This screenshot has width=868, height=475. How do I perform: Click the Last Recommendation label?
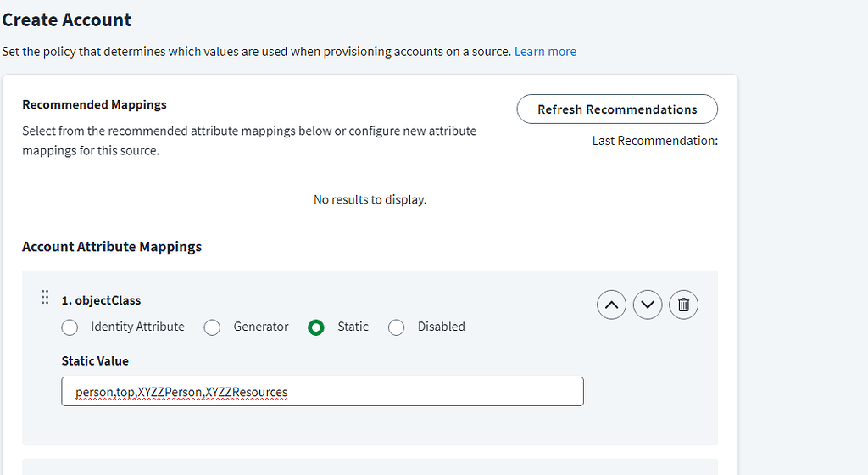pyautogui.click(x=655, y=141)
